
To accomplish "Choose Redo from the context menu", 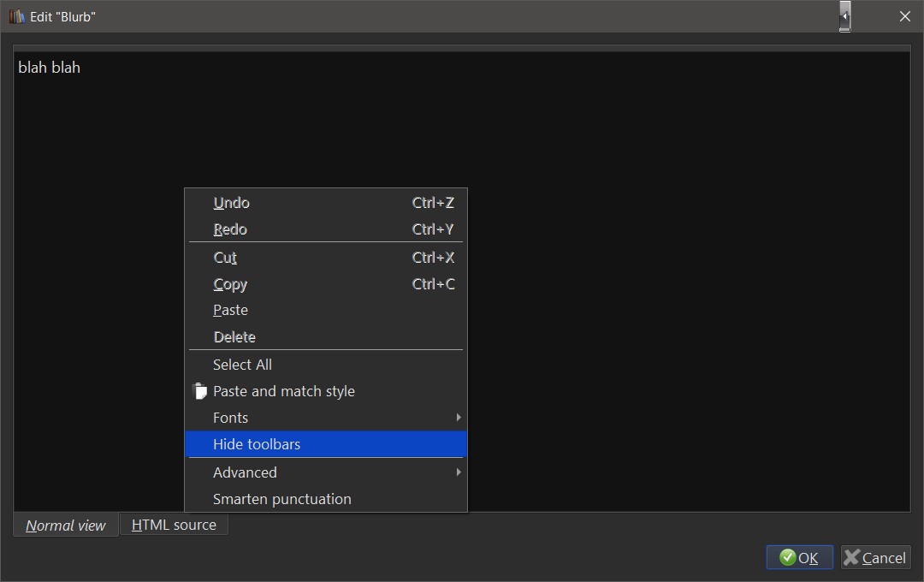I will coord(230,229).
